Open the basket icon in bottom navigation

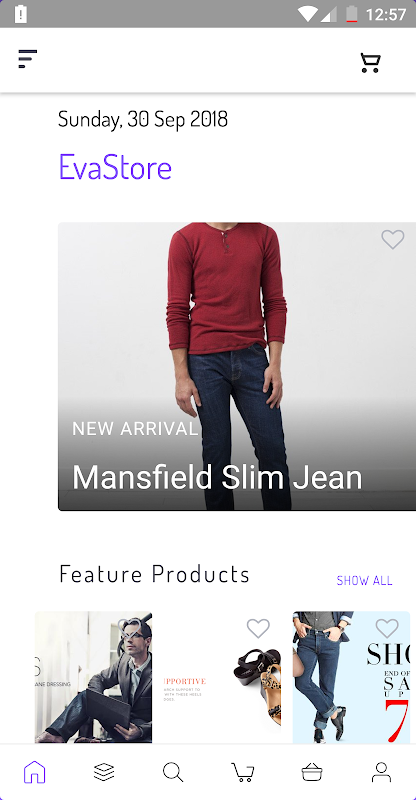click(x=312, y=772)
